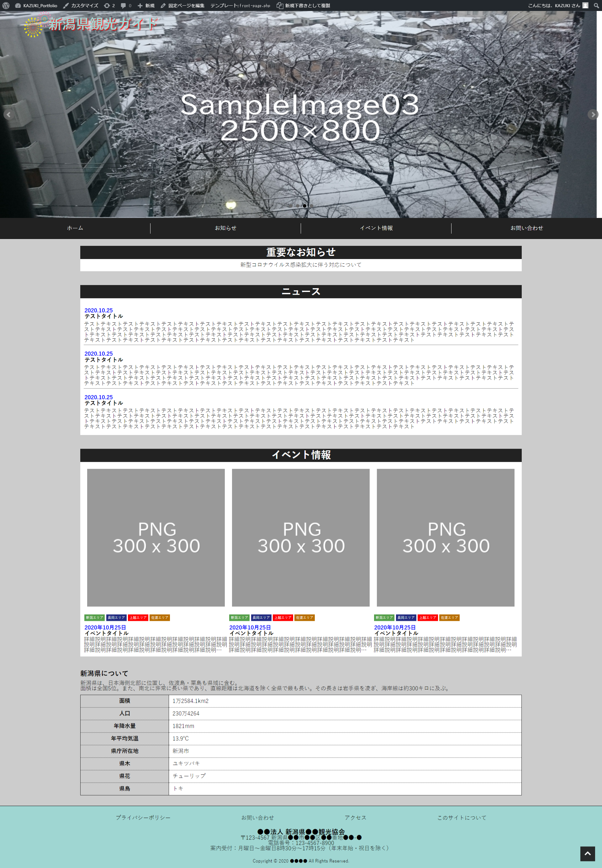Click the third event PNG thumbnail
Viewport: 602px width, 868px height.
coord(446,537)
